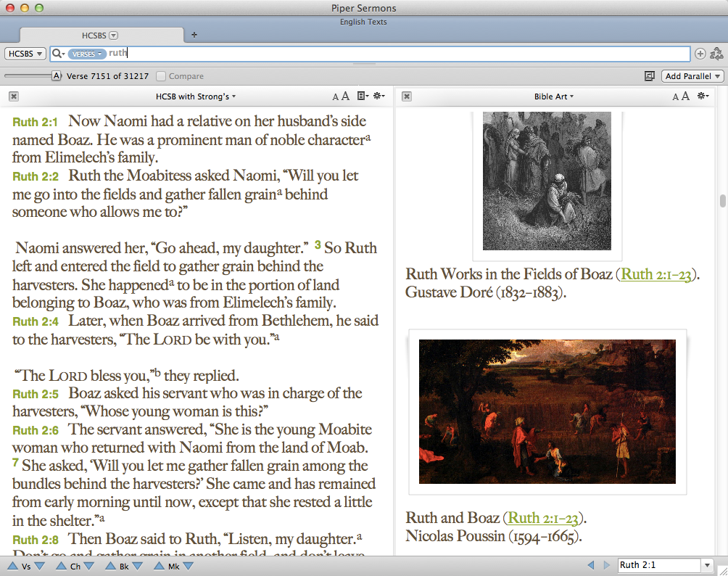
Task: Open text display options in HCSB pane
Action: pos(363,96)
